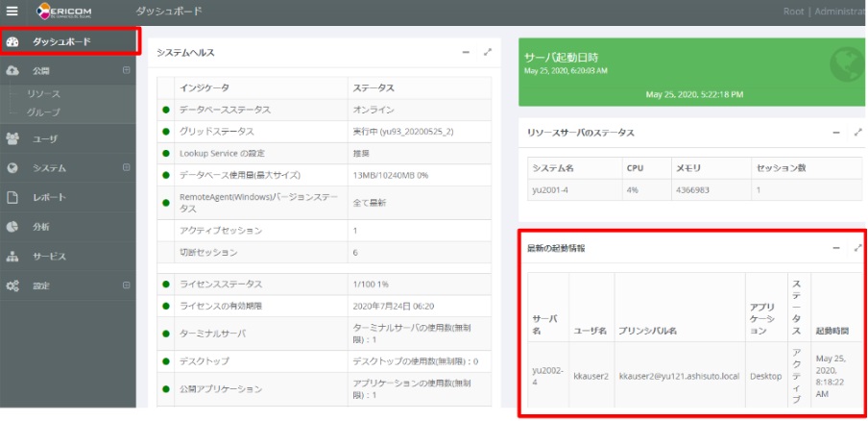This screenshot has height=421, width=868.
Task: Maximize the システムヘルス panel
Action: (487, 53)
